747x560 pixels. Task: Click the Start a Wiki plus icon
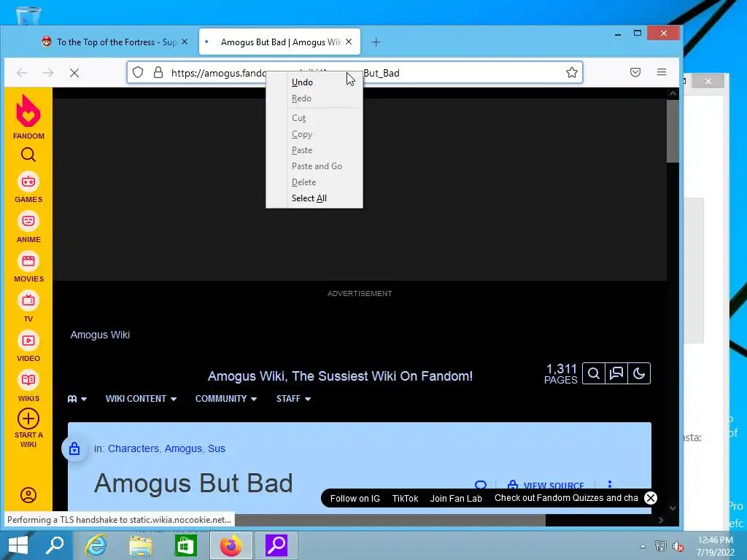[x=28, y=419]
